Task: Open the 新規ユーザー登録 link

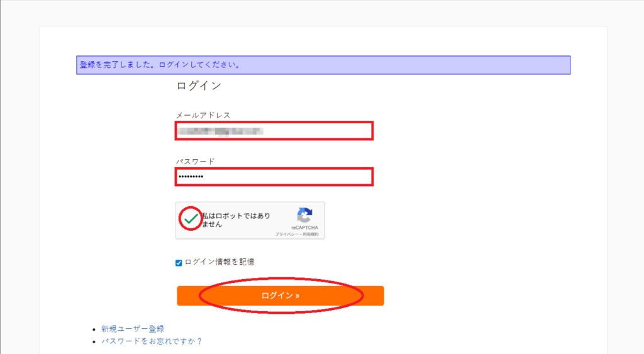Action: (133, 329)
